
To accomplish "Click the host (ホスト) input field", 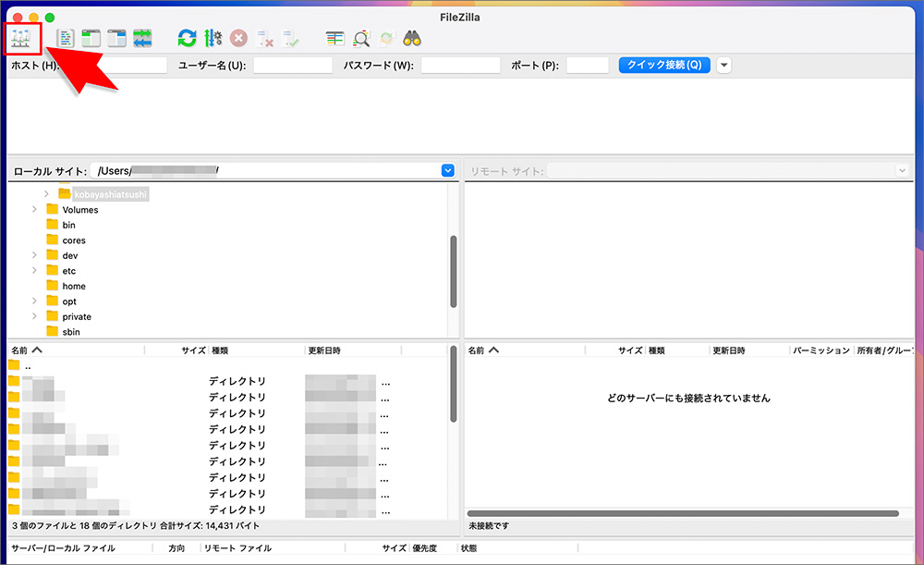I will pos(113,66).
